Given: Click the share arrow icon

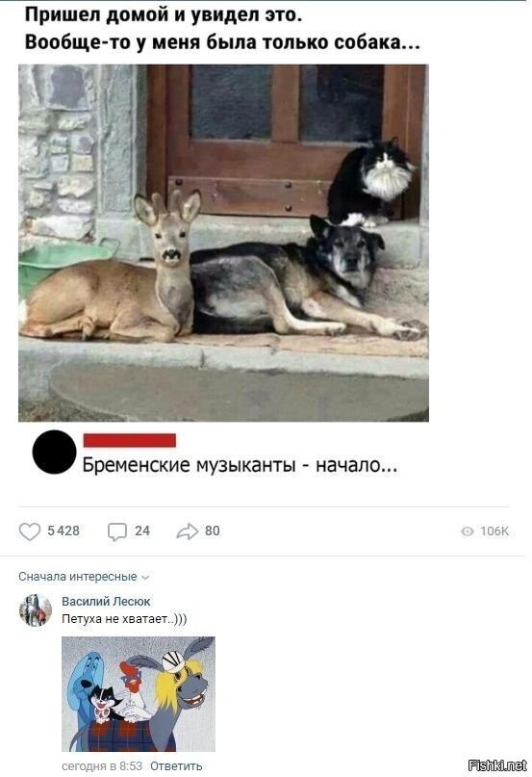Looking at the screenshot, I should tap(188, 531).
